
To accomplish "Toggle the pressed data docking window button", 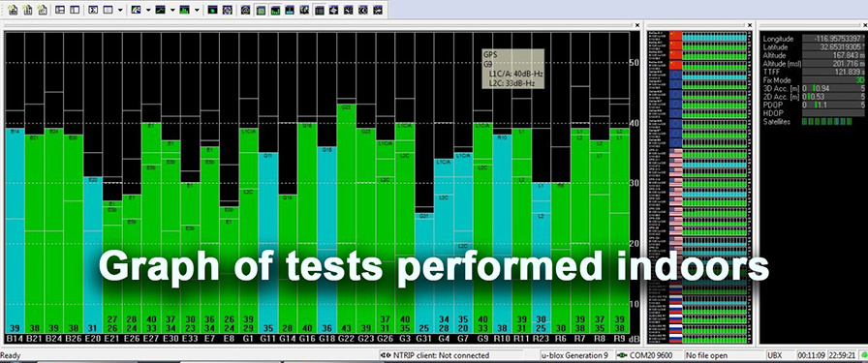I will click(x=319, y=10).
